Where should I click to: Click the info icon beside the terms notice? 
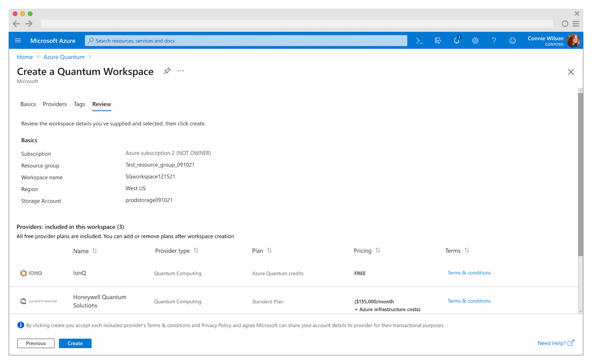click(x=21, y=325)
